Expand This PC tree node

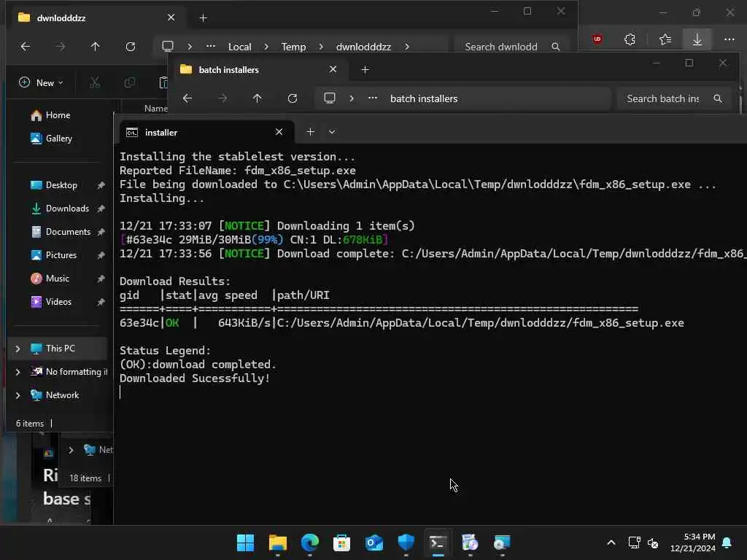[x=18, y=349]
